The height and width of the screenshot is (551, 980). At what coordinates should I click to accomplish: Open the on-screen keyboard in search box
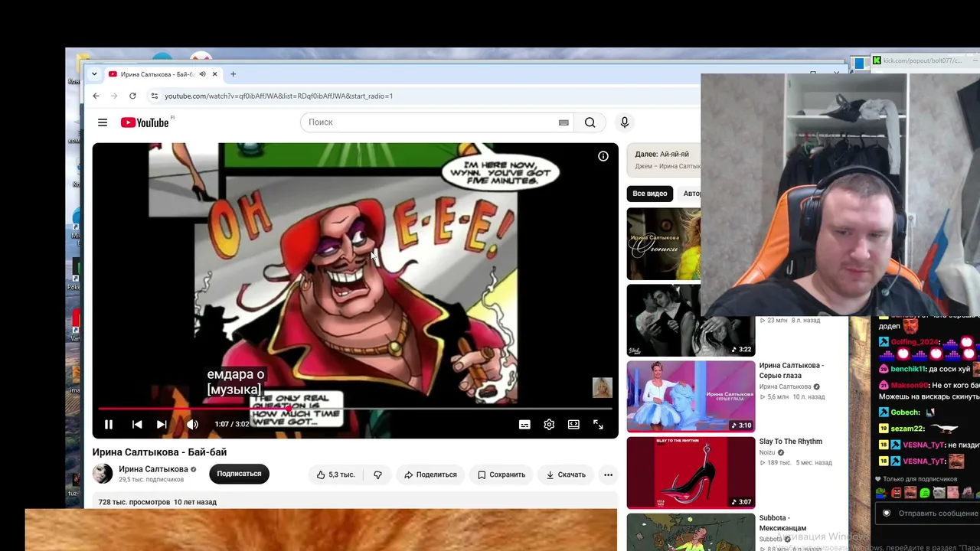(x=563, y=122)
